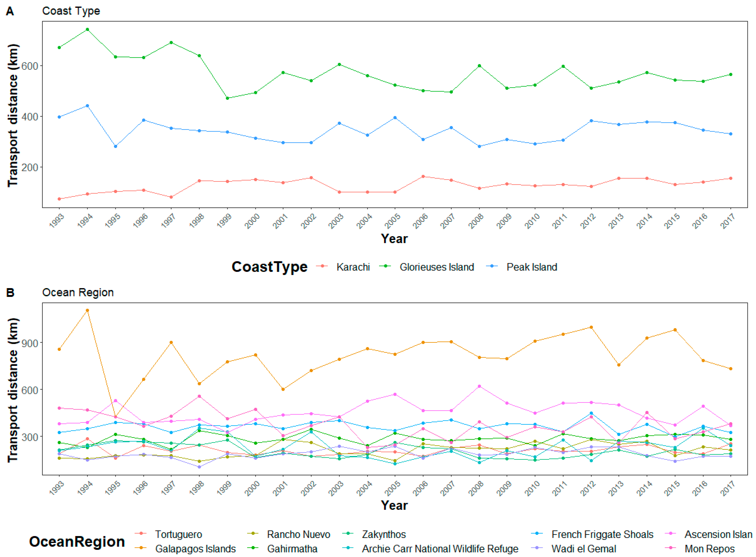Click the Glorieuses Island green legend marker
This screenshot has height=557, width=756.
click(x=385, y=266)
